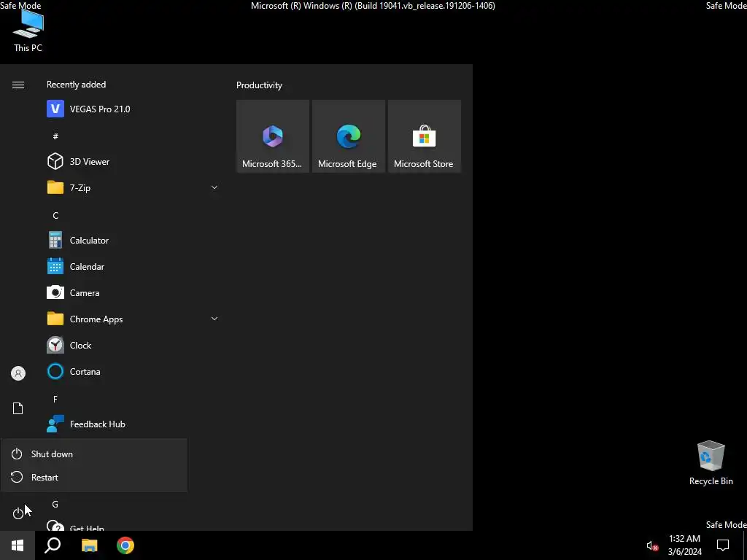
Task: Expand the Start menu hamburger button
Action: point(18,85)
